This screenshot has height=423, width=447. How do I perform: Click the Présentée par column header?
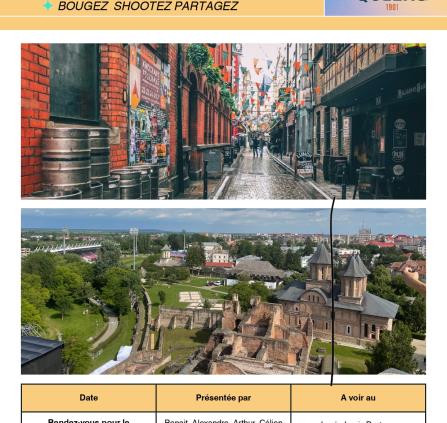pyautogui.click(x=223, y=398)
